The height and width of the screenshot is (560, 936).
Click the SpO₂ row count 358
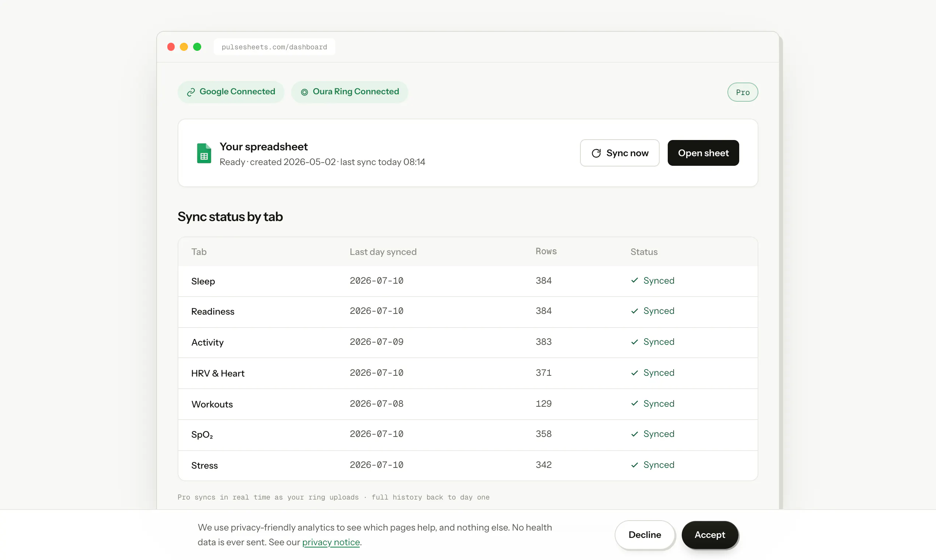pyautogui.click(x=544, y=434)
